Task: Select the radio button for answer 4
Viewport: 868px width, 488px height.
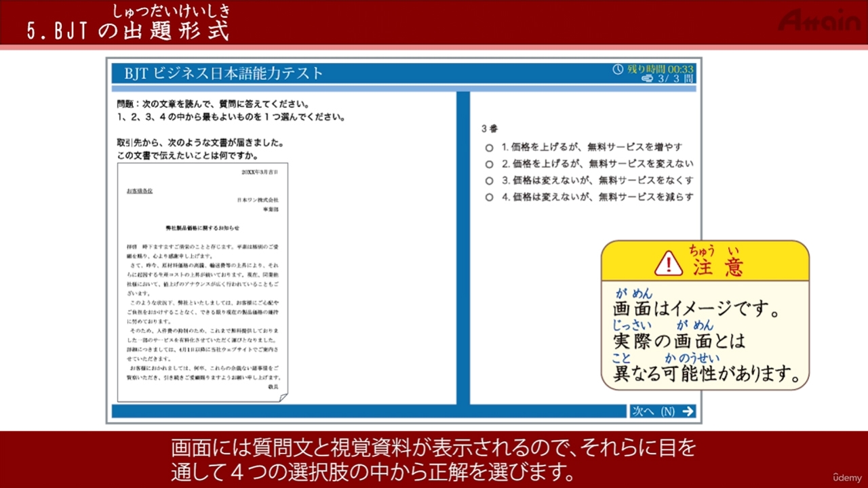Action: click(489, 197)
